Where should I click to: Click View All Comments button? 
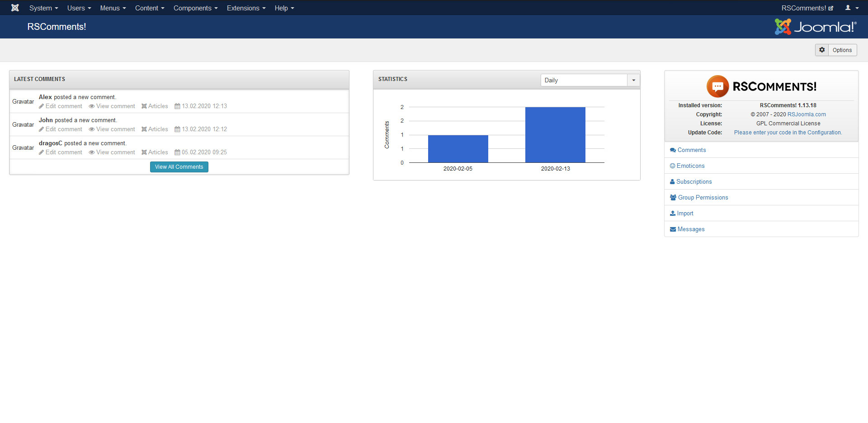click(179, 167)
